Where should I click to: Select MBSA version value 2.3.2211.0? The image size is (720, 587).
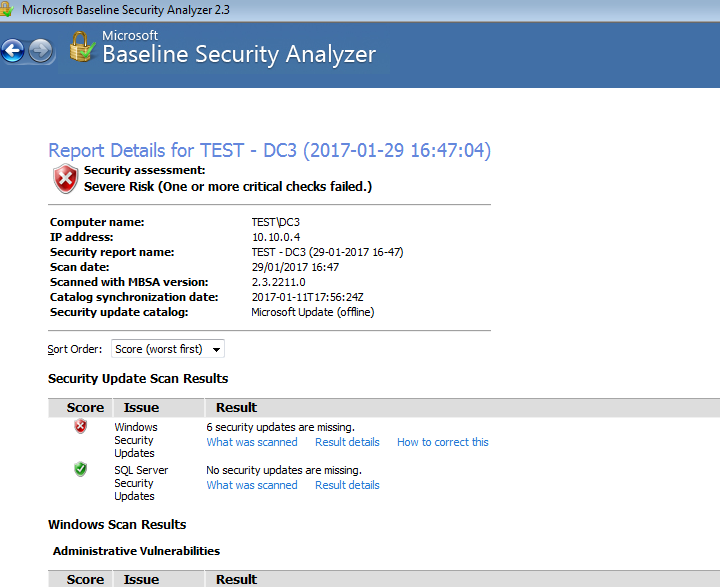click(x=278, y=282)
